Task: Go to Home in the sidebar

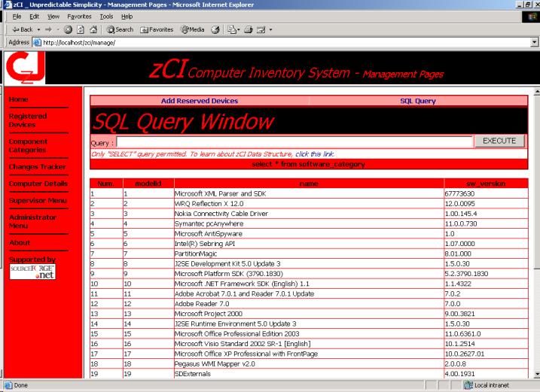Action: [x=19, y=99]
